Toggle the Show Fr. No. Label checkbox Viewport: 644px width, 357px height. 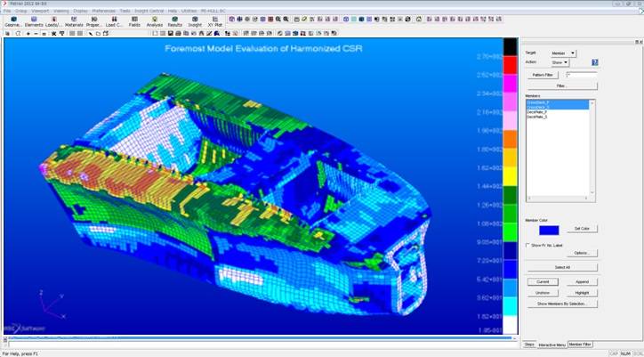(x=528, y=245)
